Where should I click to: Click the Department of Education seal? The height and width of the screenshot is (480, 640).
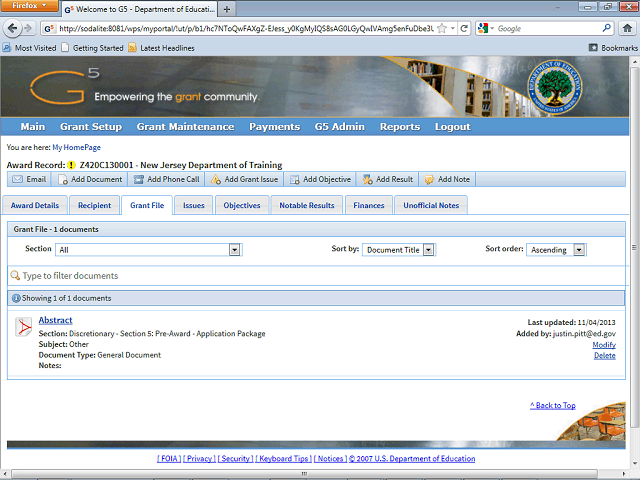tap(554, 87)
